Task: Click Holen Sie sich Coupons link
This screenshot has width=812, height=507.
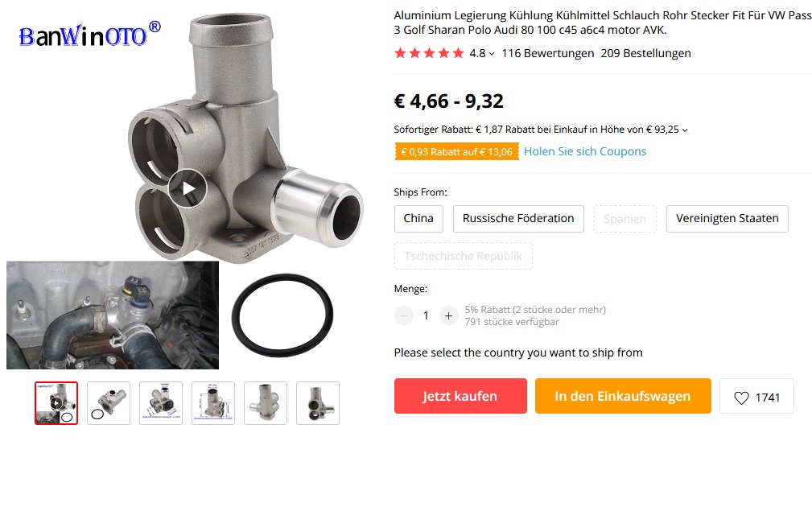Action: coord(585,151)
